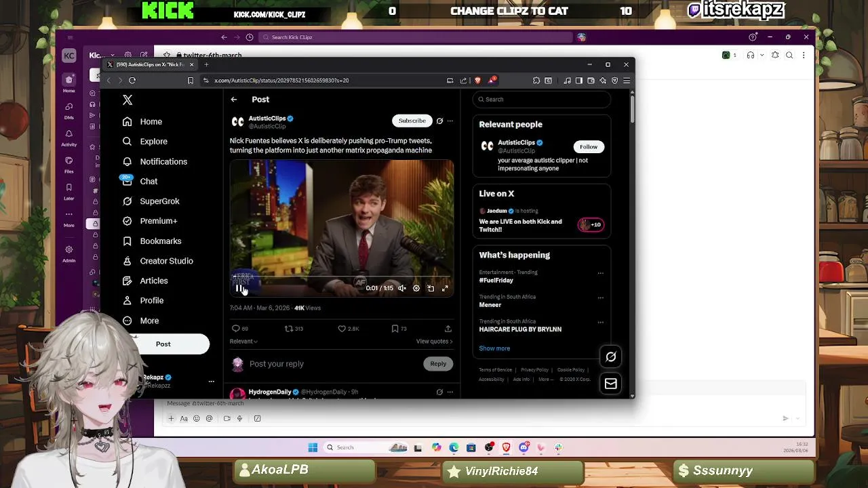Open #FuelFriday trend's more options
This screenshot has width=868, height=488.
pos(600,273)
